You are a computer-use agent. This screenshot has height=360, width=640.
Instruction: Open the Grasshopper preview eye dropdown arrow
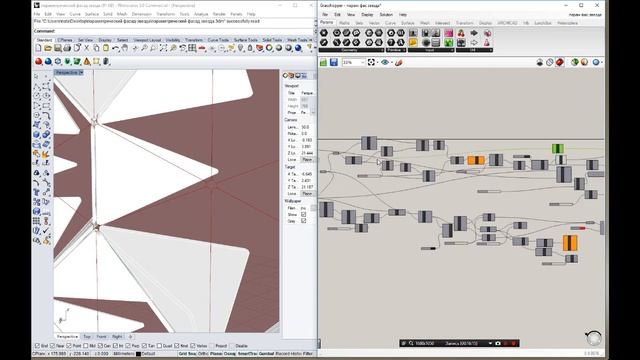391,62
